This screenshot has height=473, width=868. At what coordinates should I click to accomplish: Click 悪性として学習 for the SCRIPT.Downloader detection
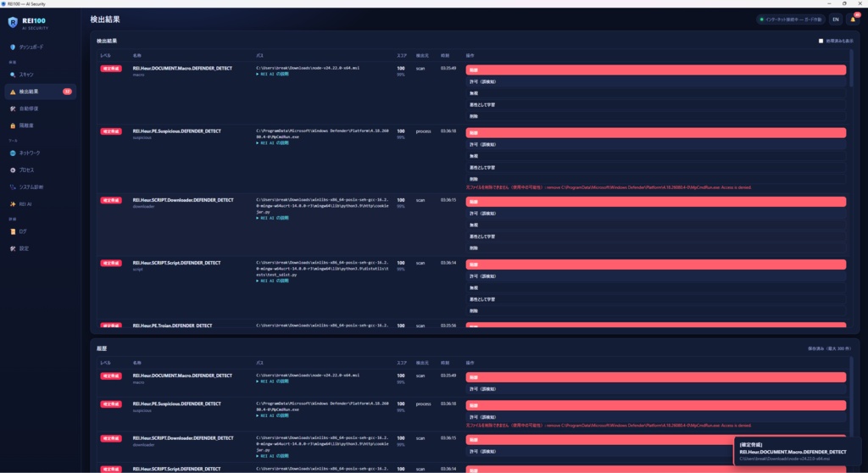655,236
